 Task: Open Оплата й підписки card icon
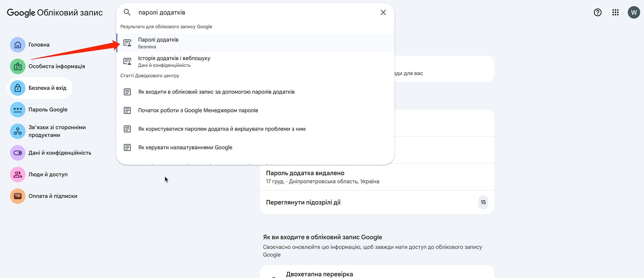[18, 196]
